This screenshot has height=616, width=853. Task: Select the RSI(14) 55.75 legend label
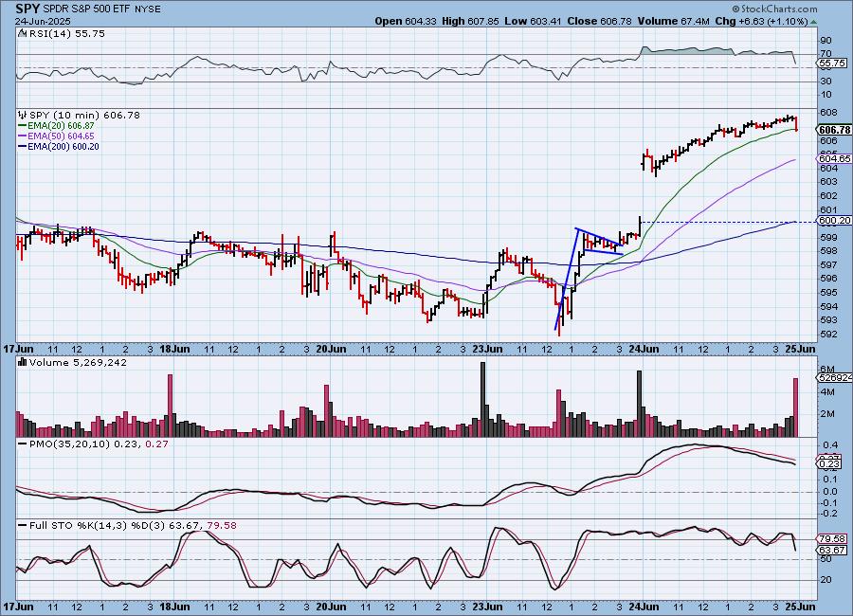66,33
